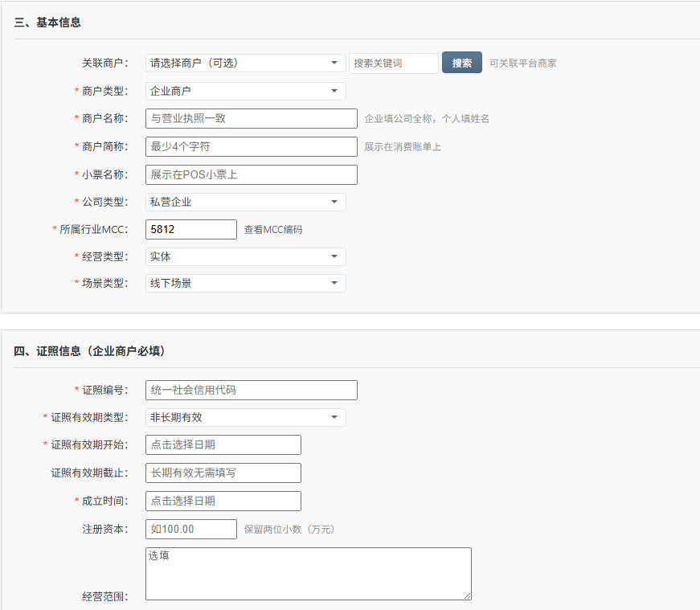Expand the 证照有效期类型 dropdown
Screen dimensions: 700x610
(245, 417)
